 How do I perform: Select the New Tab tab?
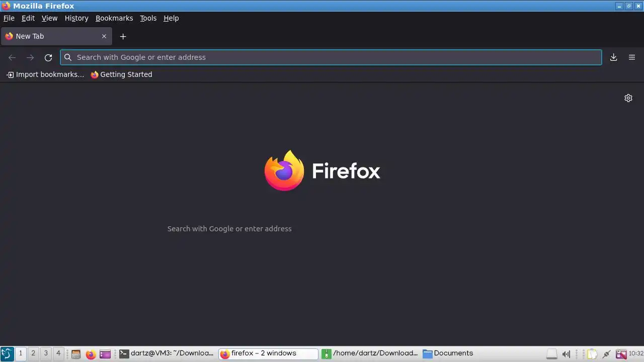click(x=56, y=36)
